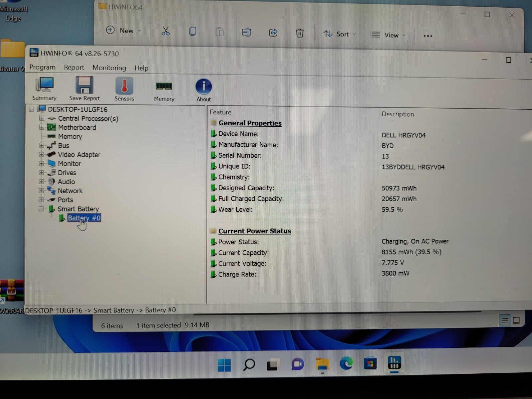
Task: Click the Copy icon in HWiNFO64 Explorer window
Action: [193, 32]
